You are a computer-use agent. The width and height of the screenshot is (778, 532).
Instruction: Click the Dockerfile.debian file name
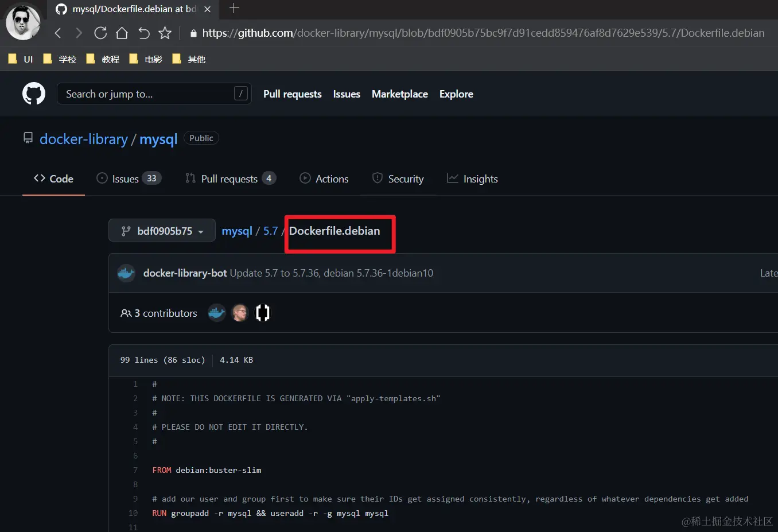334,231
